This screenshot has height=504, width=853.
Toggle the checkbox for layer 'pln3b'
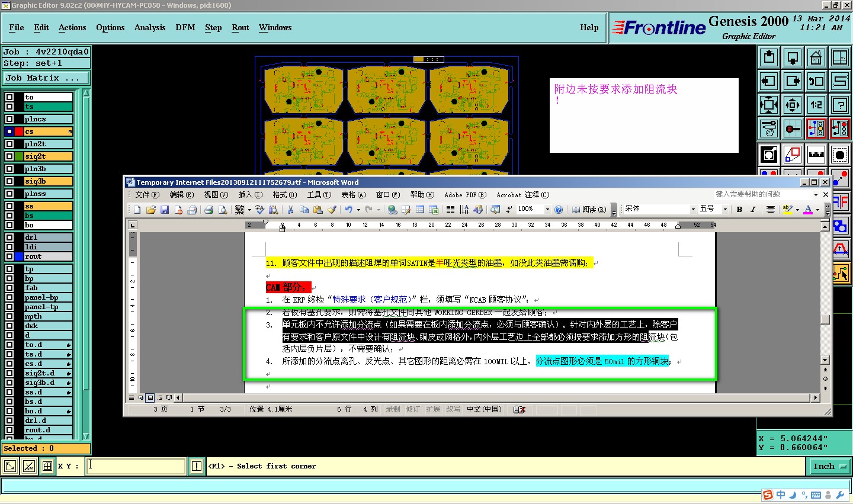9,169
